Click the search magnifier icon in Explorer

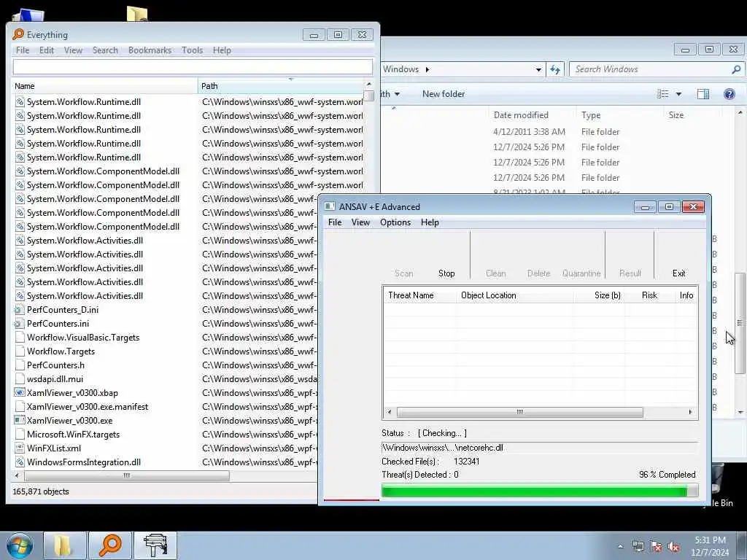pyautogui.click(x=736, y=69)
